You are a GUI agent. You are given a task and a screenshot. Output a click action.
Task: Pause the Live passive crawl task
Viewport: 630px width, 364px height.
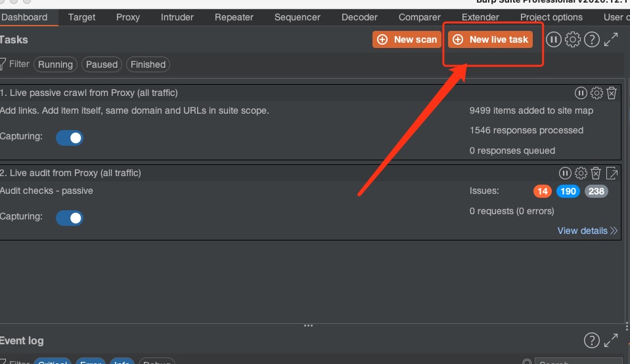581,93
